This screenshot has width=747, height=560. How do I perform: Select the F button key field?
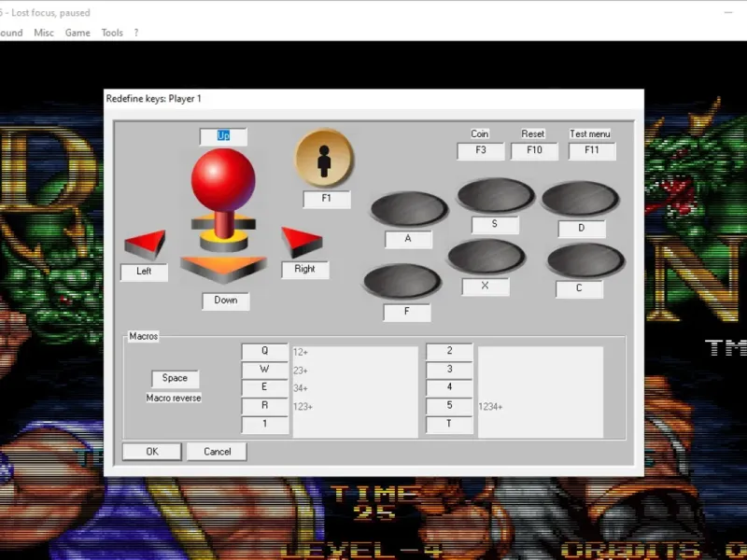407,313
